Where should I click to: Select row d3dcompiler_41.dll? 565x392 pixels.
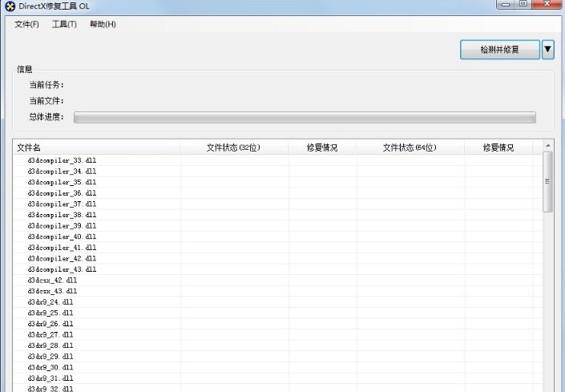(278, 248)
